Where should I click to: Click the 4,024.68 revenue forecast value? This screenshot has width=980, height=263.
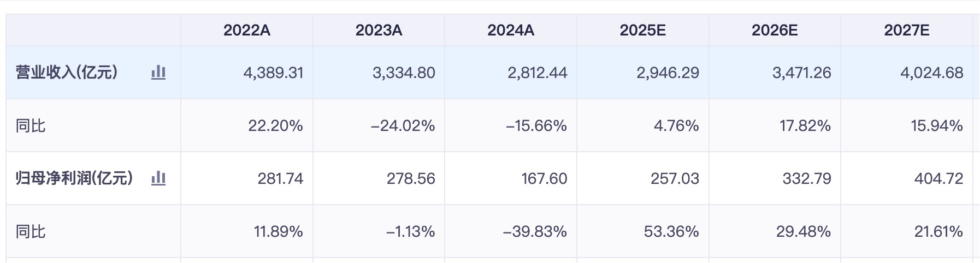tap(932, 73)
